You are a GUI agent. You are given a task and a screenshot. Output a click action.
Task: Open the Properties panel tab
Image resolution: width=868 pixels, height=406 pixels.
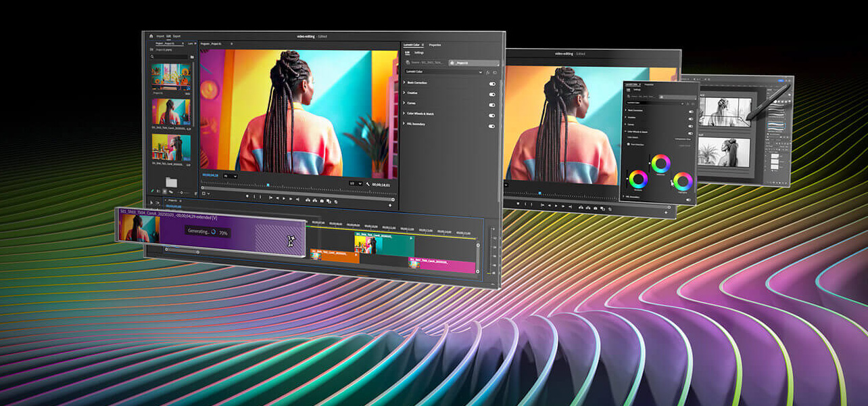point(435,45)
